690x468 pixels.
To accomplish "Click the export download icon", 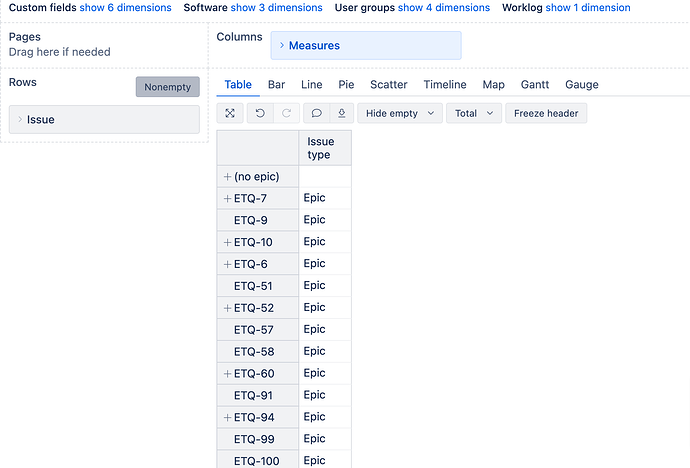I will tap(341, 113).
